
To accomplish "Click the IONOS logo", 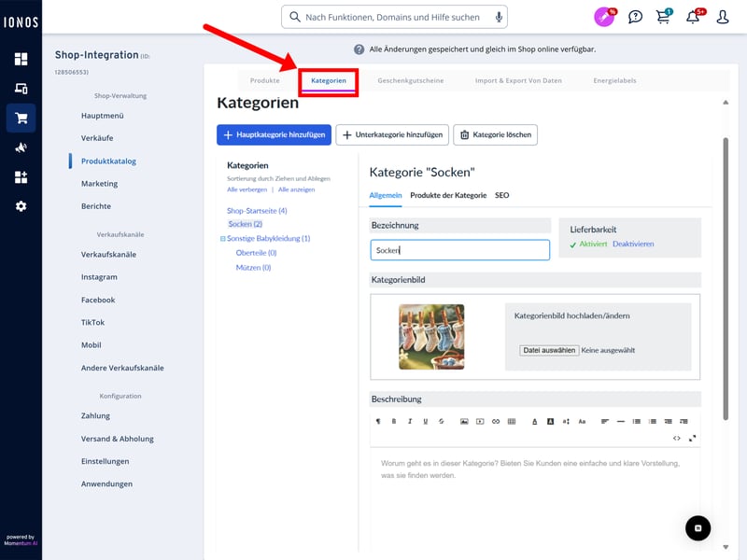I will 21,22.
